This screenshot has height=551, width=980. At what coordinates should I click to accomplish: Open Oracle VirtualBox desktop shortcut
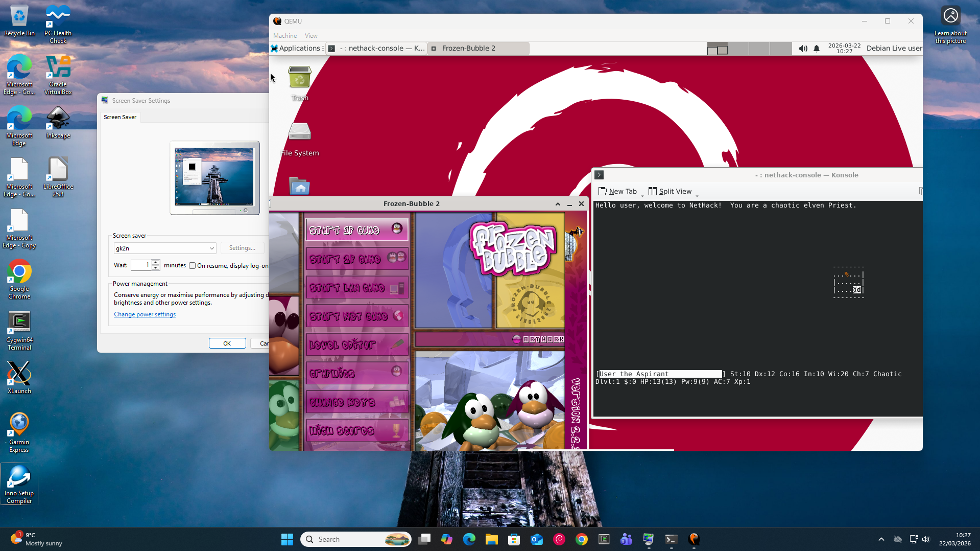(58, 76)
